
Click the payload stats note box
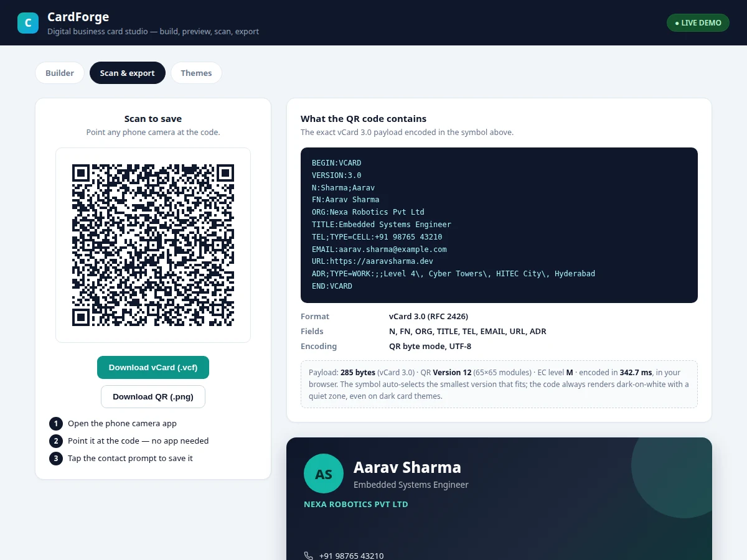click(x=499, y=385)
